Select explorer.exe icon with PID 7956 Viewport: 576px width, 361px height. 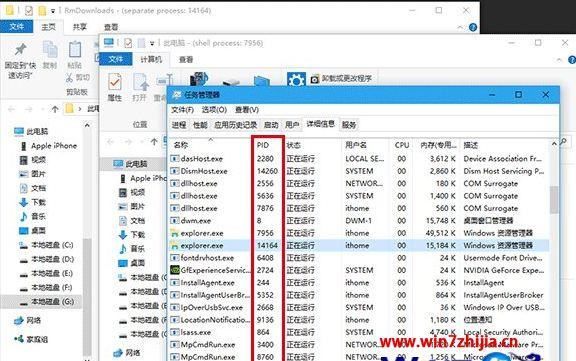pos(175,233)
